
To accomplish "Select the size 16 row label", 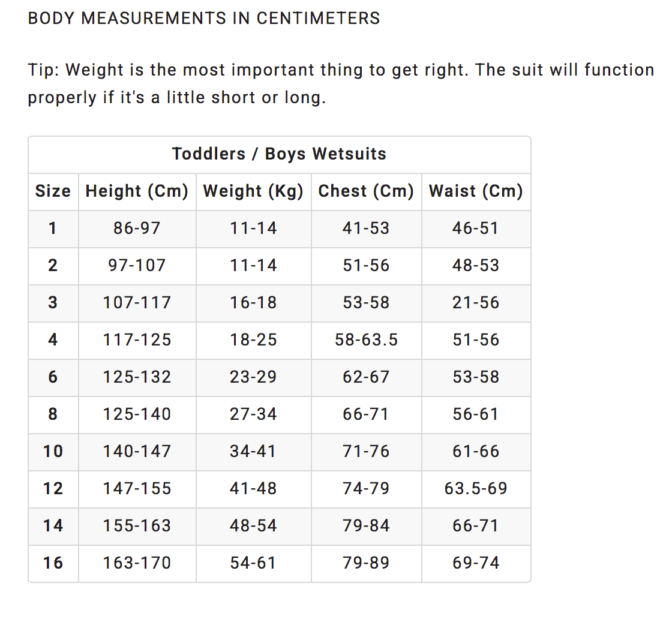I will [x=53, y=563].
